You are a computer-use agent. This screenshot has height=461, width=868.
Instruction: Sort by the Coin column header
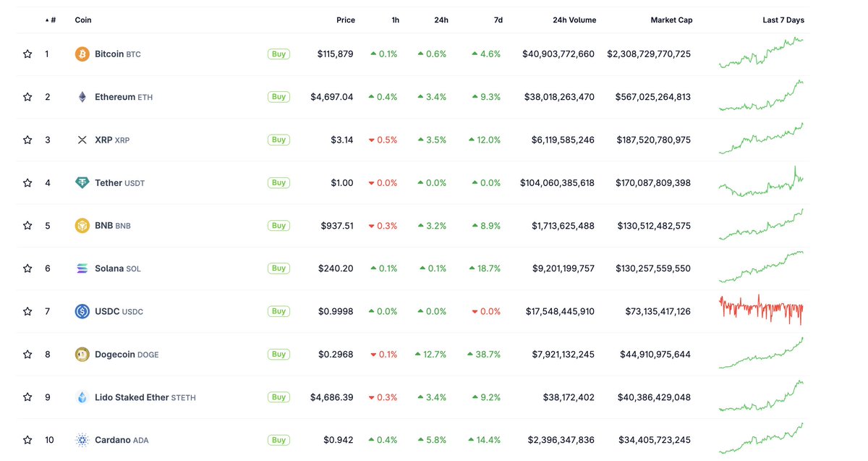coord(83,20)
